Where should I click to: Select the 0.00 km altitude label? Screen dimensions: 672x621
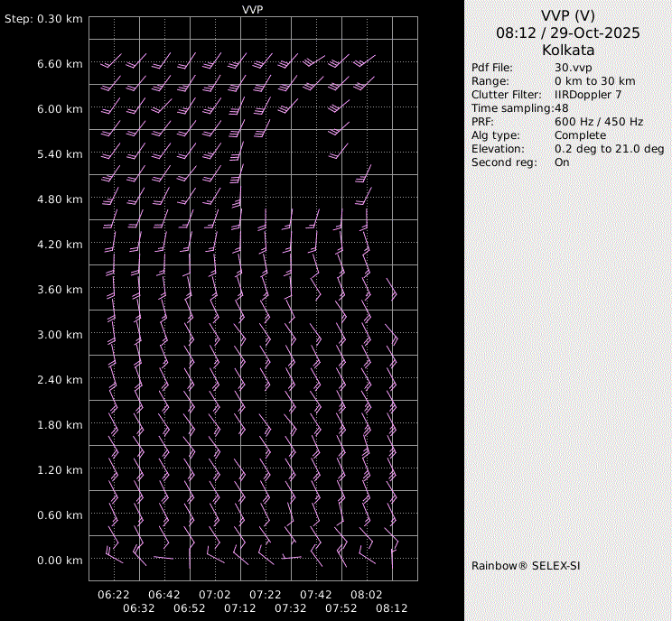point(61,561)
